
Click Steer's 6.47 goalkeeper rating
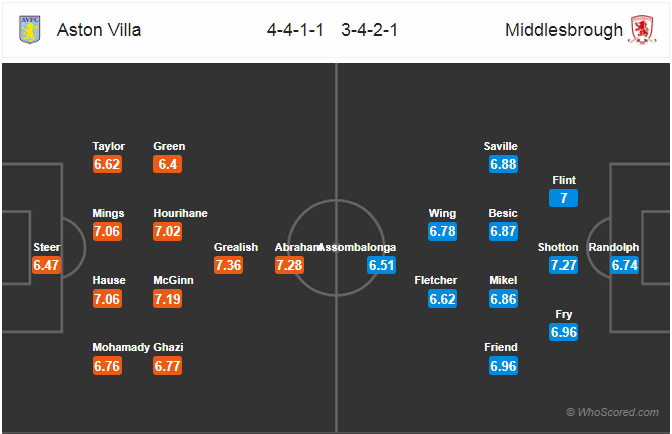tap(46, 265)
